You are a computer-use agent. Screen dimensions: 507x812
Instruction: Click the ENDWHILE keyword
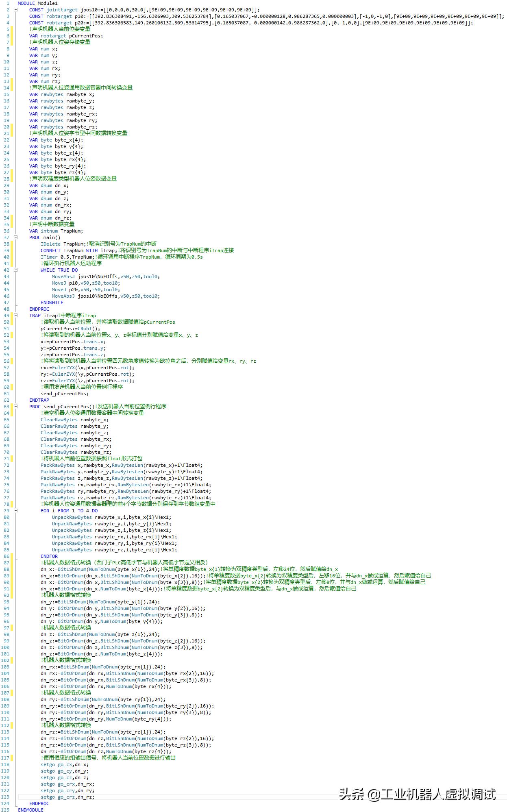pos(52,303)
